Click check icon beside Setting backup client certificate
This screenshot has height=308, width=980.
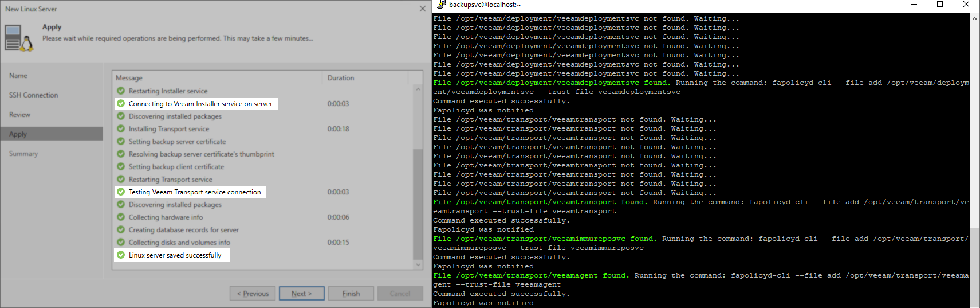[x=121, y=166]
